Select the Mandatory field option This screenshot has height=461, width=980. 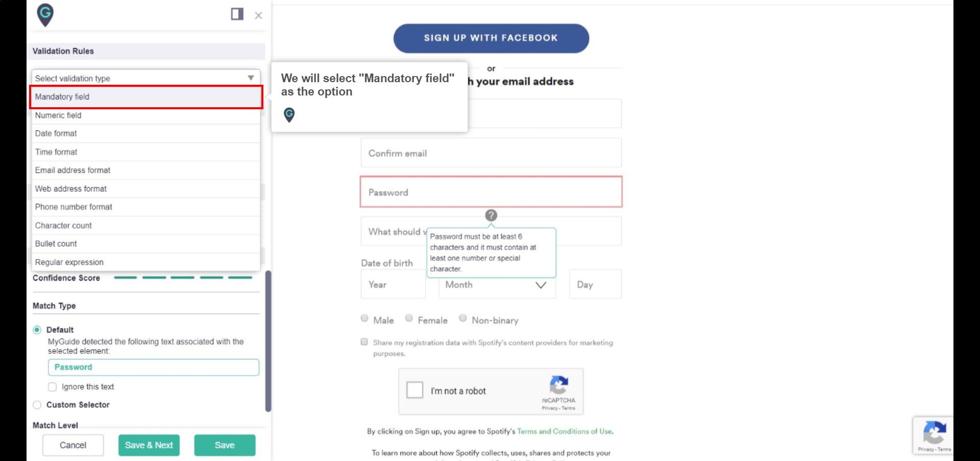click(x=146, y=97)
